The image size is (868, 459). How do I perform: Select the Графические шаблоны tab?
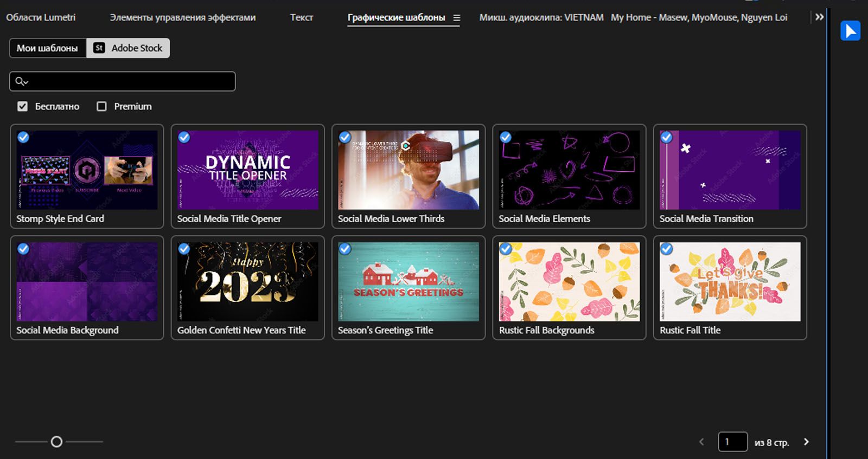pyautogui.click(x=396, y=17)
